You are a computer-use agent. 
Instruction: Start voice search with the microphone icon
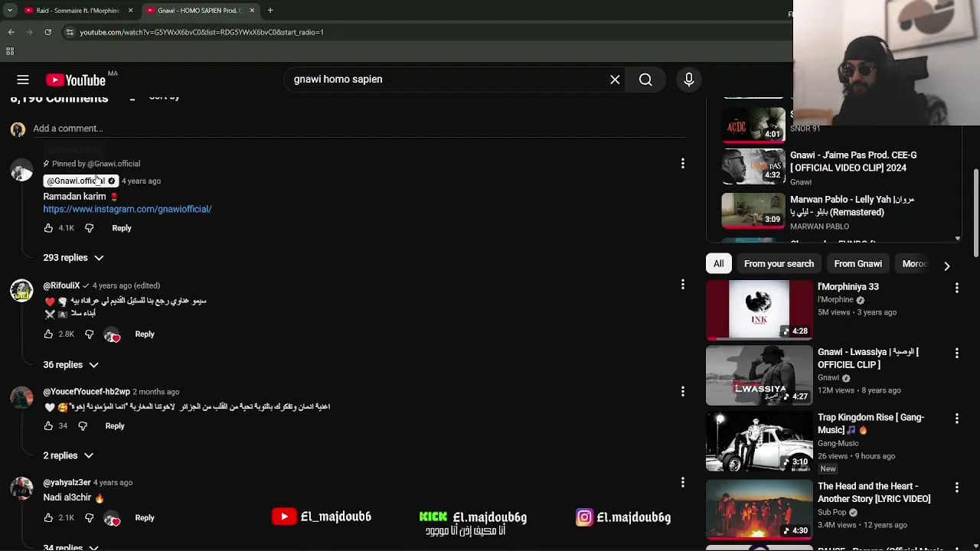[688, 80]
